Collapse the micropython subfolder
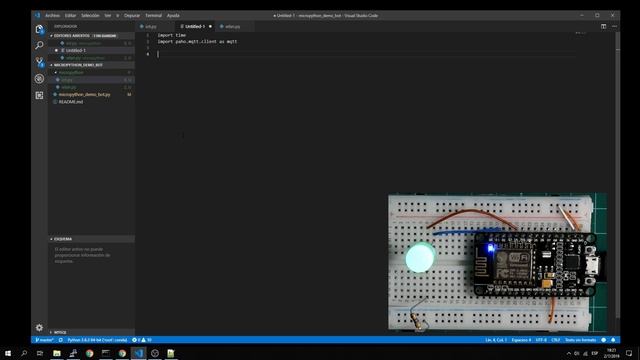This screenshot has height=360, width=640. click(x=92, y=72)
